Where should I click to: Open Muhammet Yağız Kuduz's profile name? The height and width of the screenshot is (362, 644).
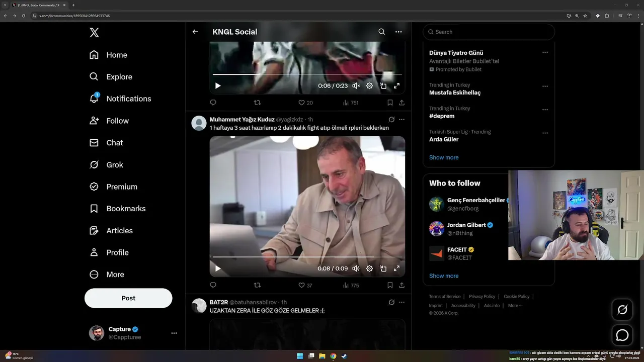(x=242, y=120)
